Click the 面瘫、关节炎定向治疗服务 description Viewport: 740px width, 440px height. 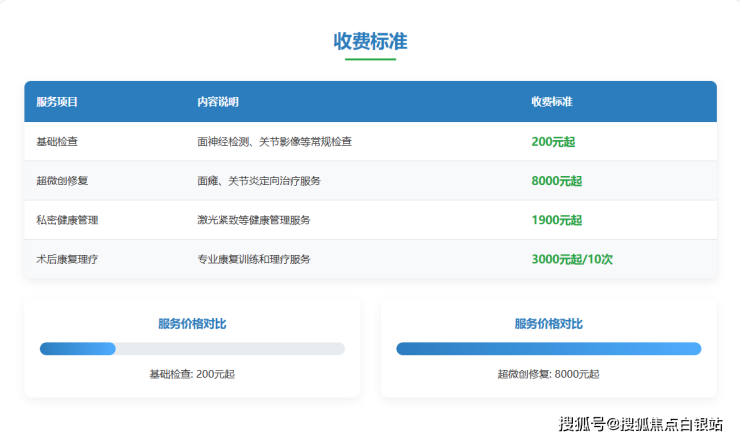pyautogui.click(x=259, y=181)
